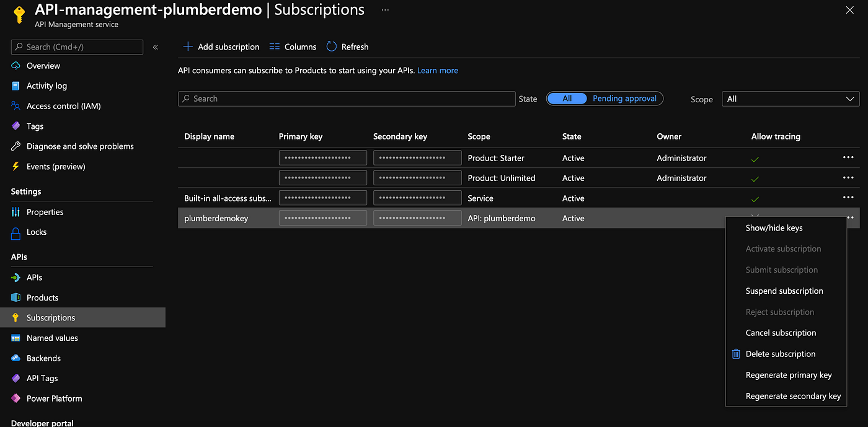Click Add subscription button label
The width and height of the screenshot is (868, 427).
[x=228, y=46]
